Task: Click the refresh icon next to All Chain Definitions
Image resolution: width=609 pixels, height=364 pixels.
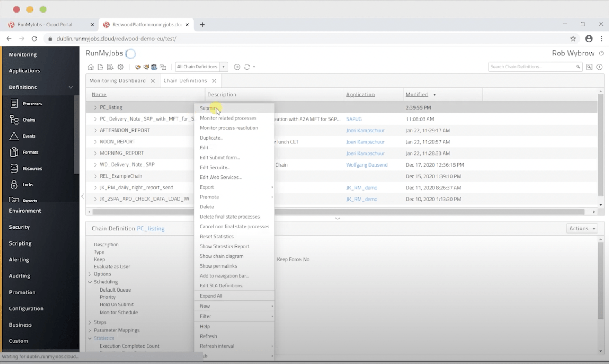Action: [x=248, y=67]
